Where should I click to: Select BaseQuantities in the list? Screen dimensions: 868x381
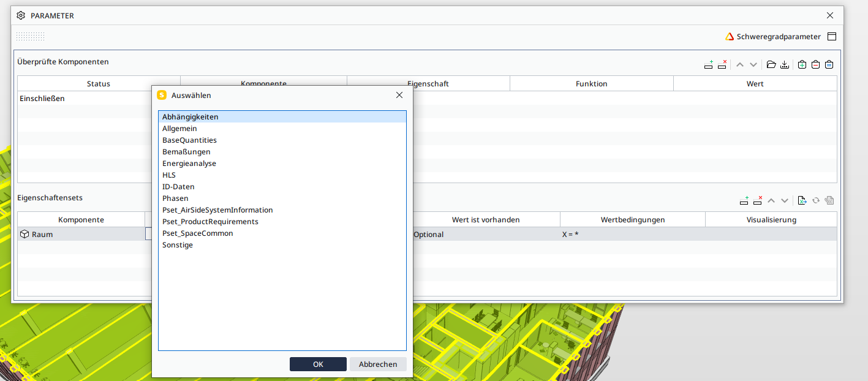(x=282, y=140)
